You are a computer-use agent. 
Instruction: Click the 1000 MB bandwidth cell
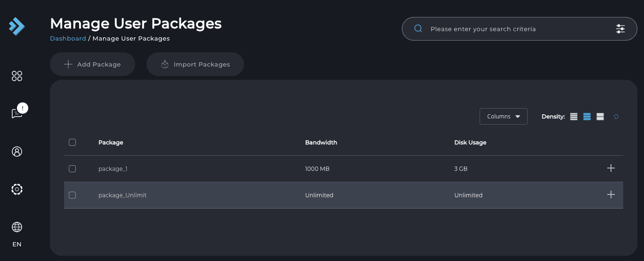coord(317,169)
